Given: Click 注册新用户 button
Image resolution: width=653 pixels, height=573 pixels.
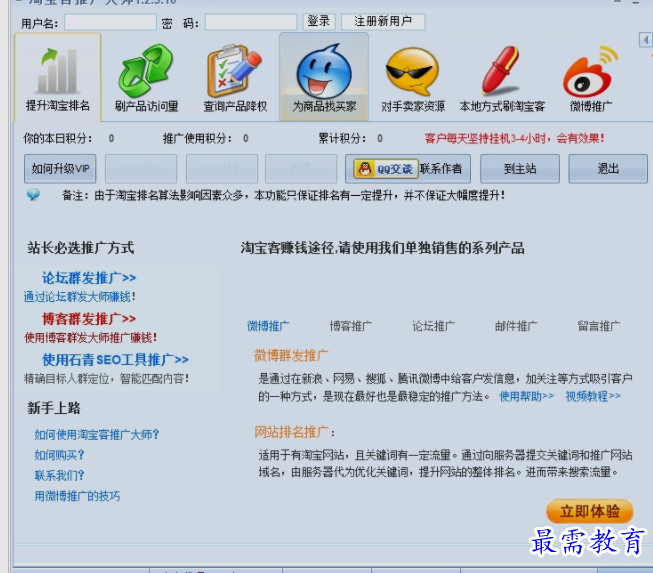Looking at the screenshot, I should pyautogui.click(x=383, y=22).
